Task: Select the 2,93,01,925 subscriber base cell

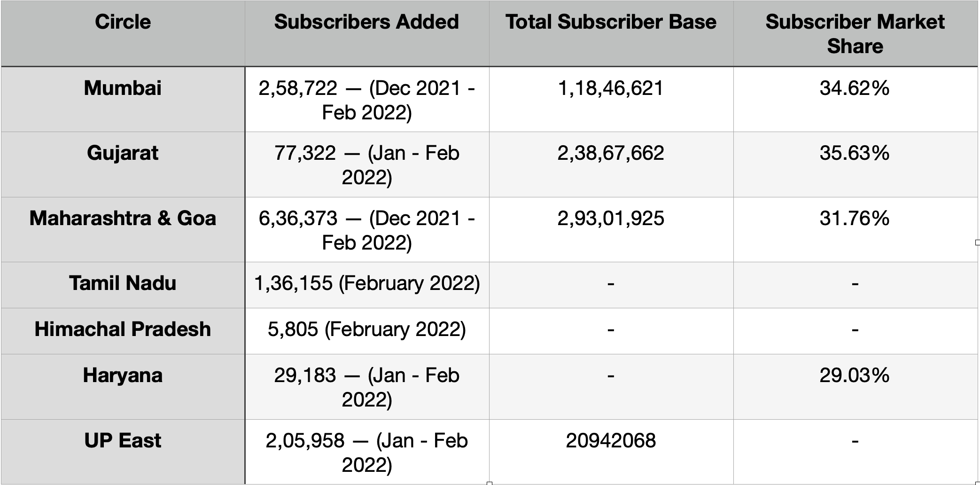Action: [611, 229]
